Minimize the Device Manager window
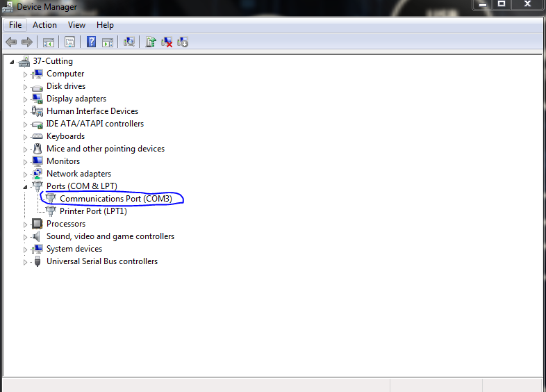The height and width of the screenshot is (392, 546). coord(482,5)
